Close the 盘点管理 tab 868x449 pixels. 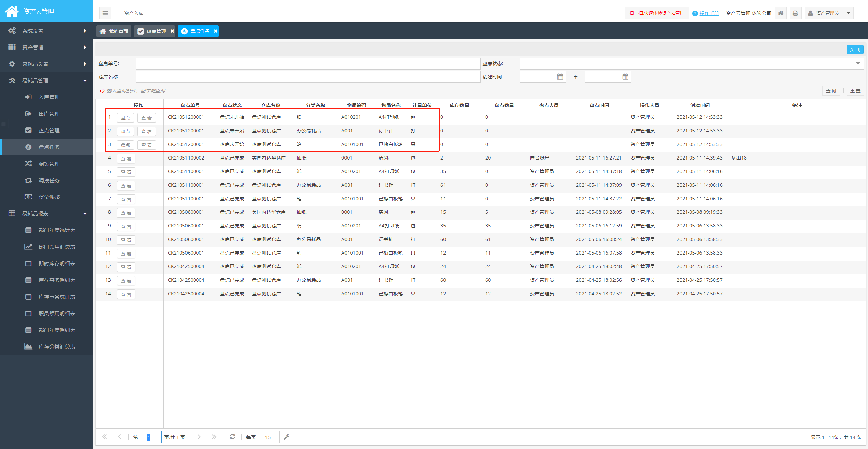[172, 31]
